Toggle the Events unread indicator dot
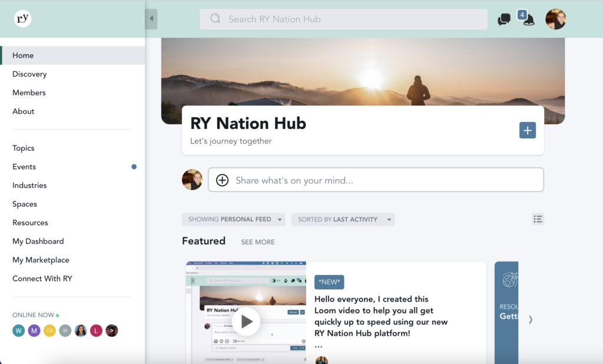The width and height of the screenshot is (603, 364). [134, 167]
